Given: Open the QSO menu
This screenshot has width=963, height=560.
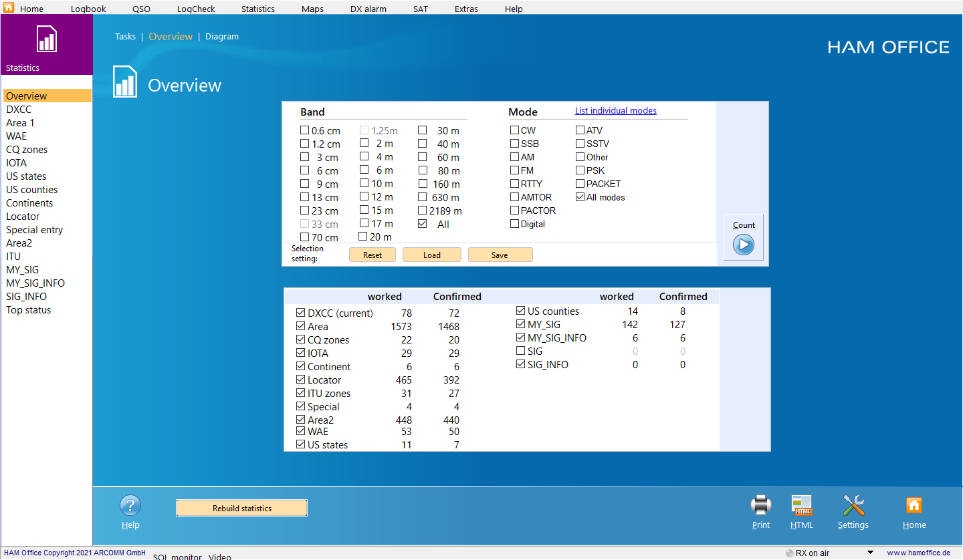Looking at the screenshot, I should point(141,9).
